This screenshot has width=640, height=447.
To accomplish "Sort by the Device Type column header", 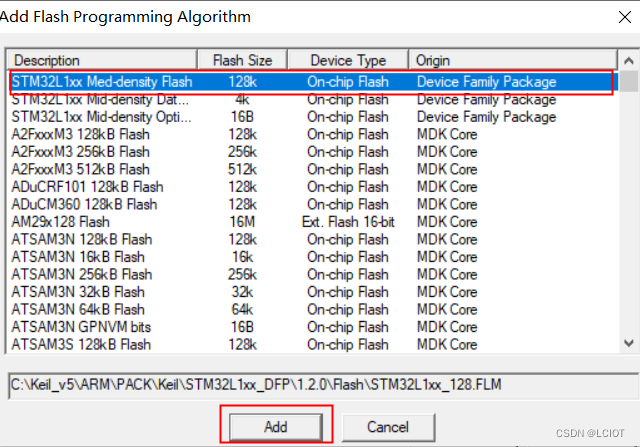I will pos(348,60).
